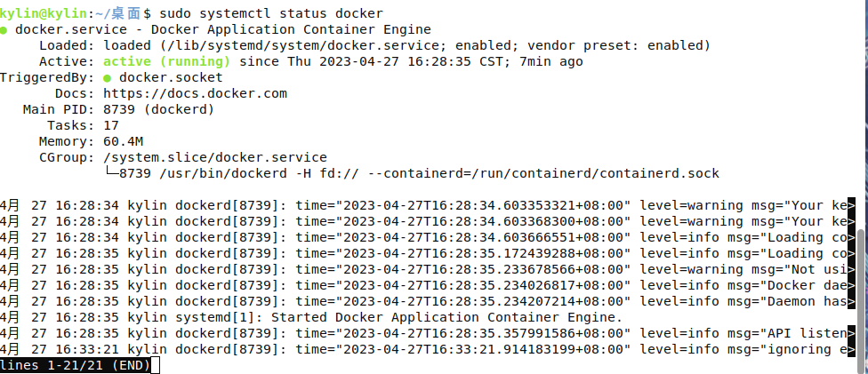This screenshot has height=374, width=868.
Task: Click the truncation arrow after "Daemon has"
Action: coord(851,301)
